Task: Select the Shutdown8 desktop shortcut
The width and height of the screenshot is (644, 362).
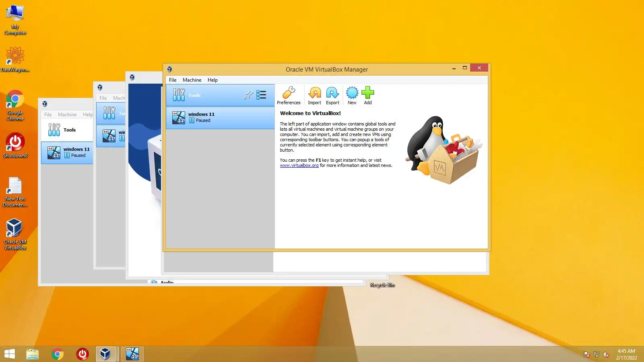Action: point(15,145)
